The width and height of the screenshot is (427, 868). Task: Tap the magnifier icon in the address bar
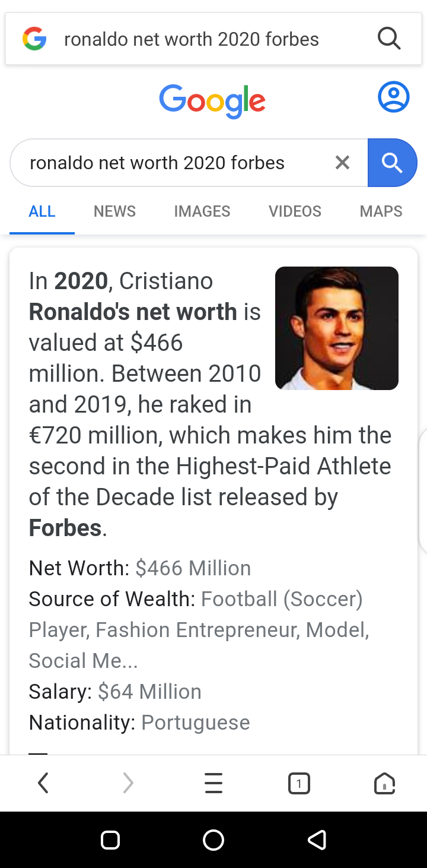389,39
